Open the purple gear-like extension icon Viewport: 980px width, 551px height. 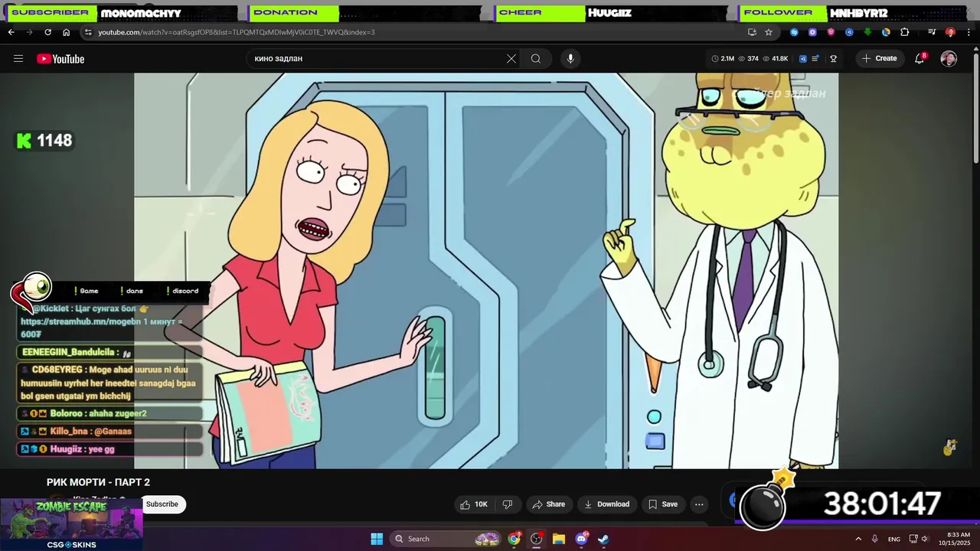pos(812,32)
